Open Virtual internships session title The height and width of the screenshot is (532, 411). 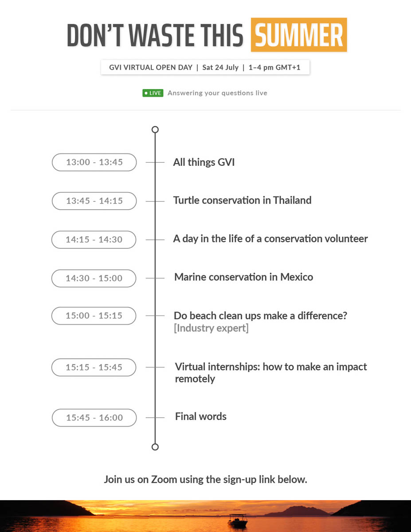click(x=271, y=373)
